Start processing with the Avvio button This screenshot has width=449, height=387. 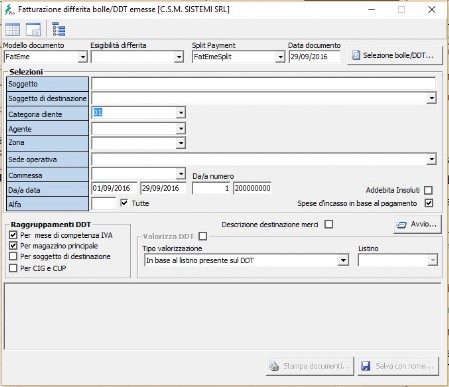pyautogui.click(x=417, y=224)
